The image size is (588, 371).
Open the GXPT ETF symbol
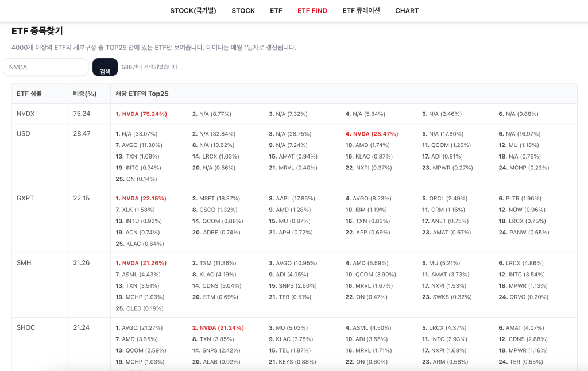[25, 199]
